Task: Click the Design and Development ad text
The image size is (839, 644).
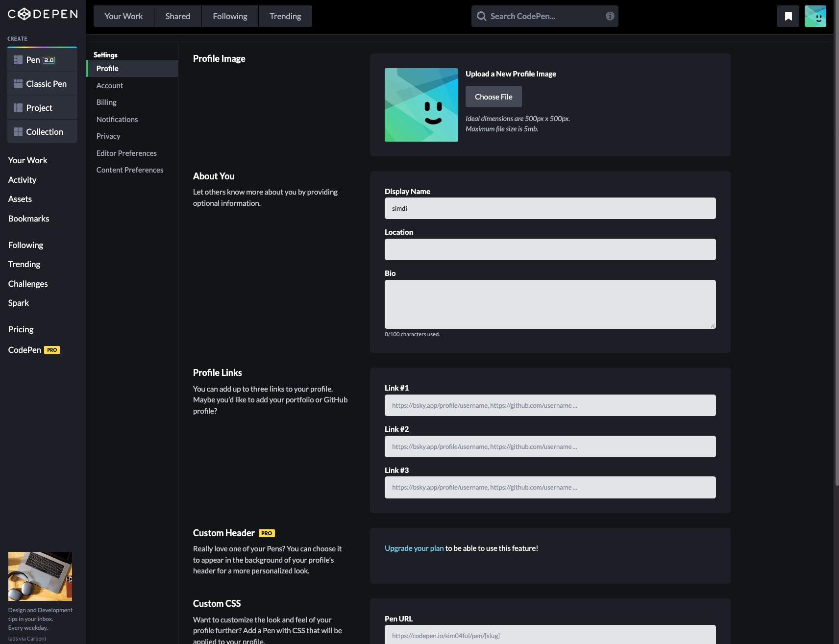Action: [x=40, y=619]
